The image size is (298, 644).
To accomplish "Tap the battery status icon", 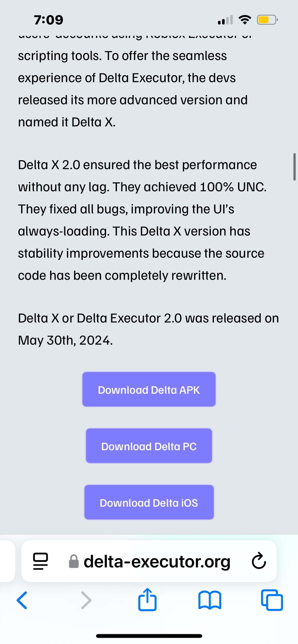I will pos(267,20).
